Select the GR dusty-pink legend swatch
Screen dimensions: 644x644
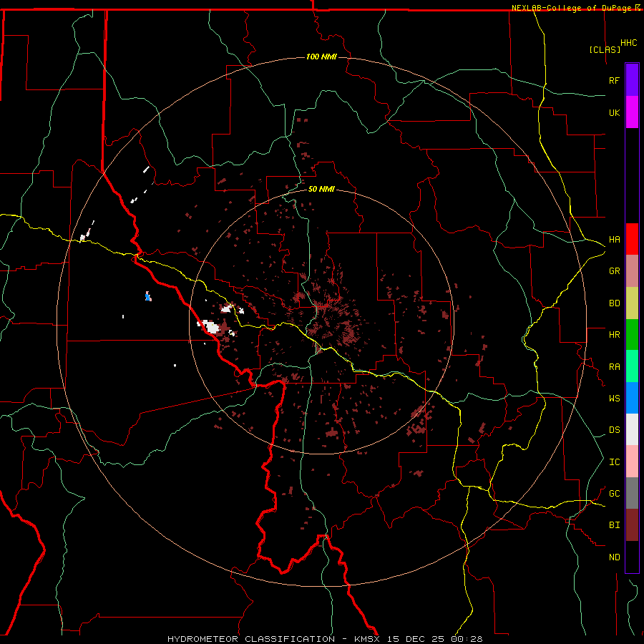(632, 271)
